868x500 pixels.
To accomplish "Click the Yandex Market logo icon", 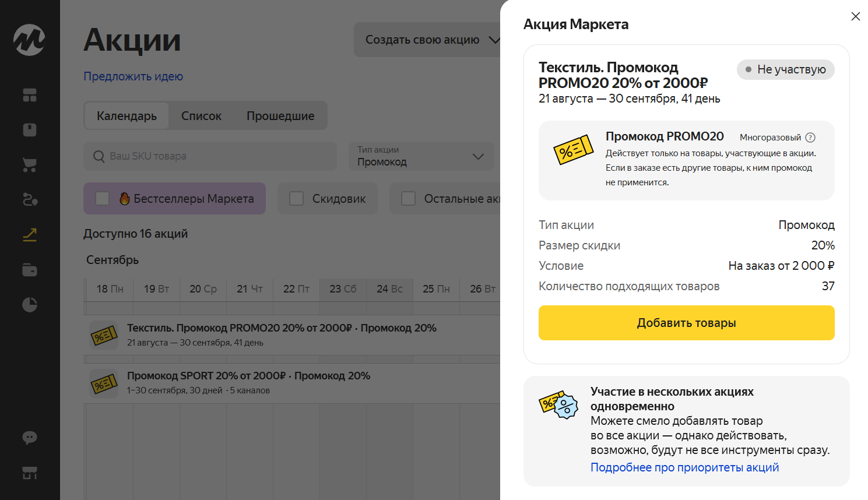I will 29,40.
